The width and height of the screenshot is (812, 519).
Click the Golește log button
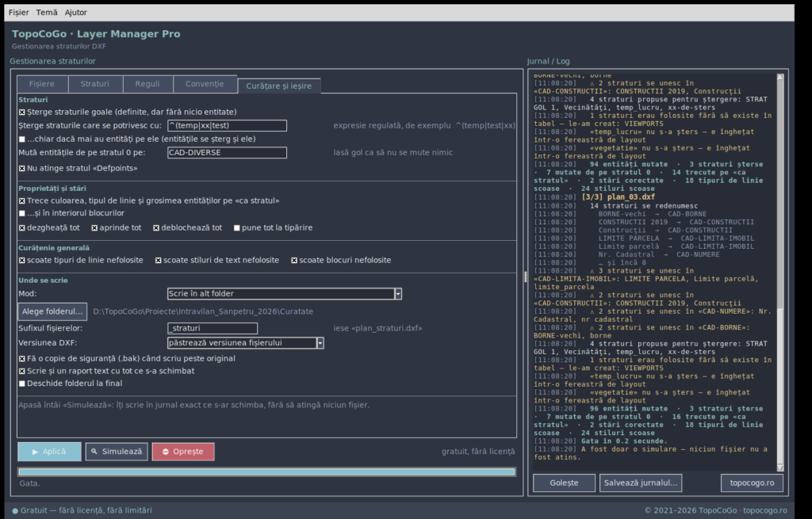tap(564, 483)
